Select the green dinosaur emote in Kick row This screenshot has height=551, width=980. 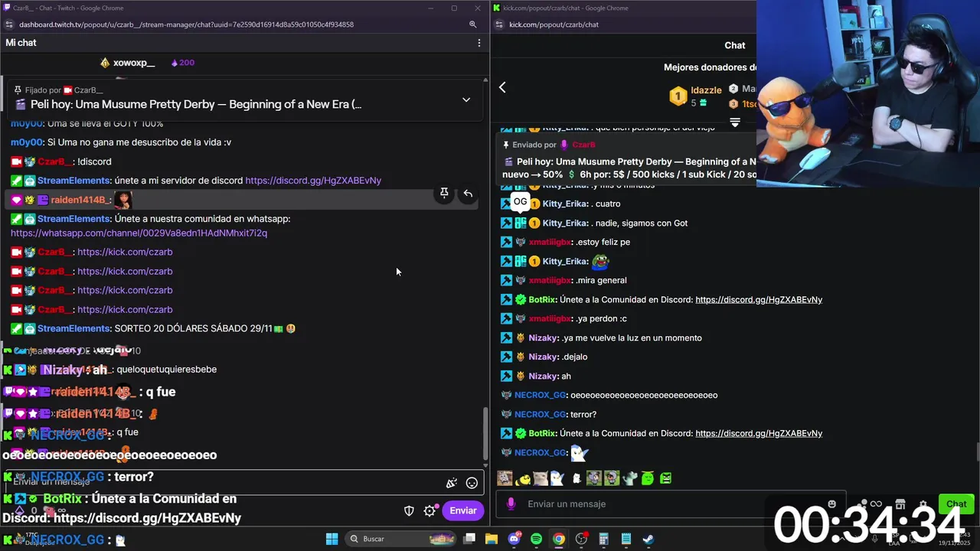click(630, 479)
